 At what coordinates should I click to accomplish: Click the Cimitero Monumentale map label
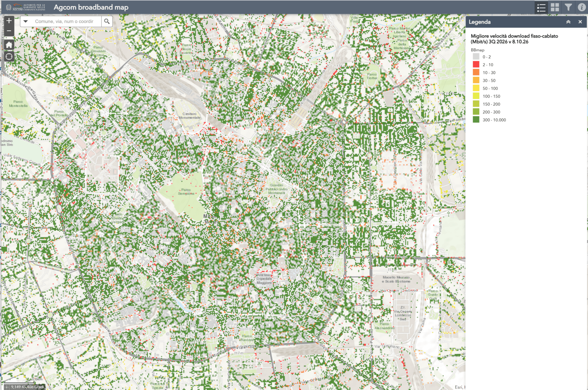point(189,116)
